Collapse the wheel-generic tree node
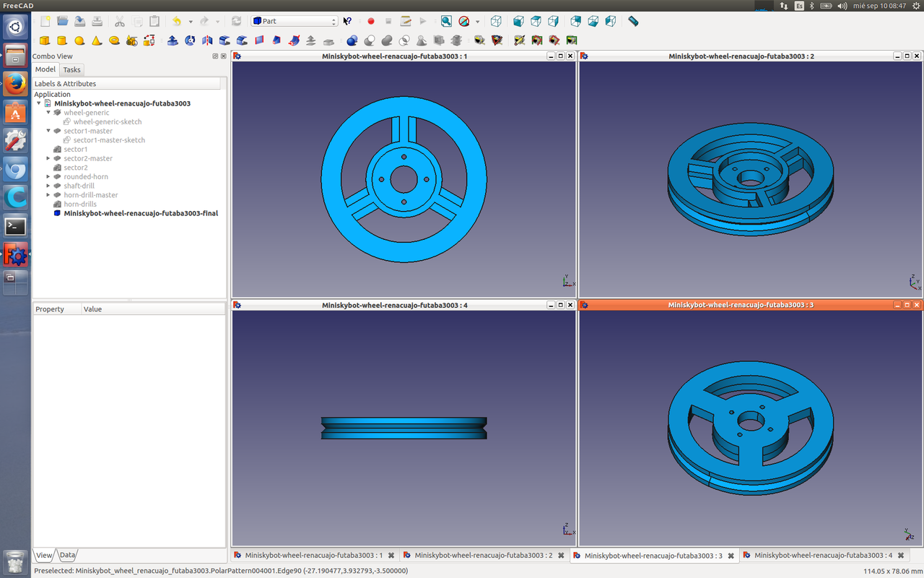The width and height of the screenshot is (924, 578). [x=48, y=113]
